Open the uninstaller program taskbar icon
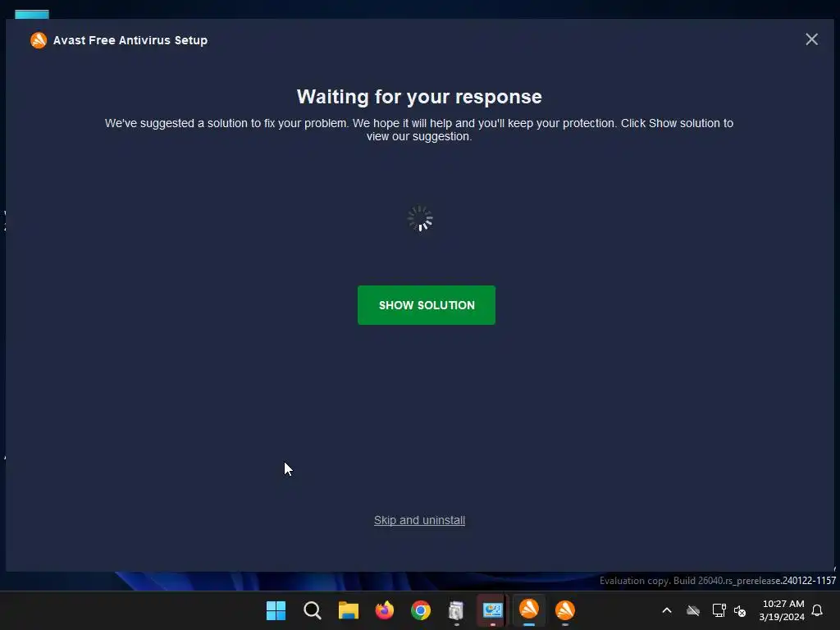 tap(456, 610)
